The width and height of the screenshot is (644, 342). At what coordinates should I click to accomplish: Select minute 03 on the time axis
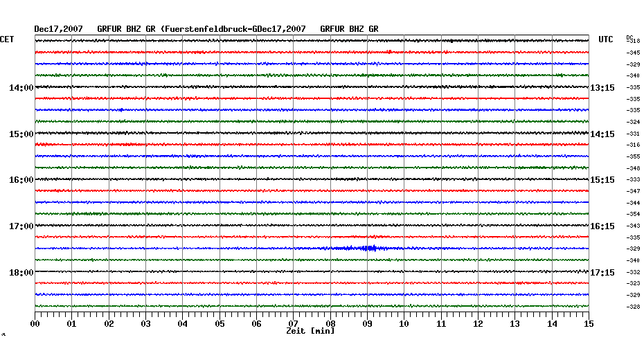(x=146, y=323)
